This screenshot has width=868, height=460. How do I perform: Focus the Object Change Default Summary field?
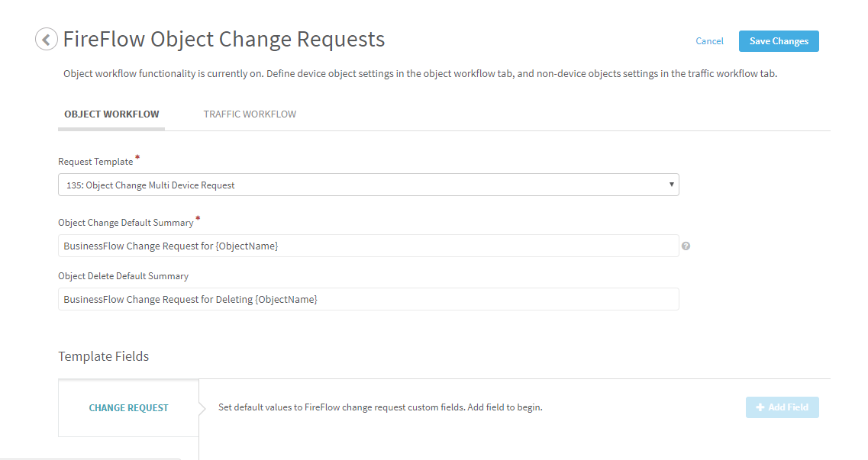pyautogui.click(x=368, y=246)
